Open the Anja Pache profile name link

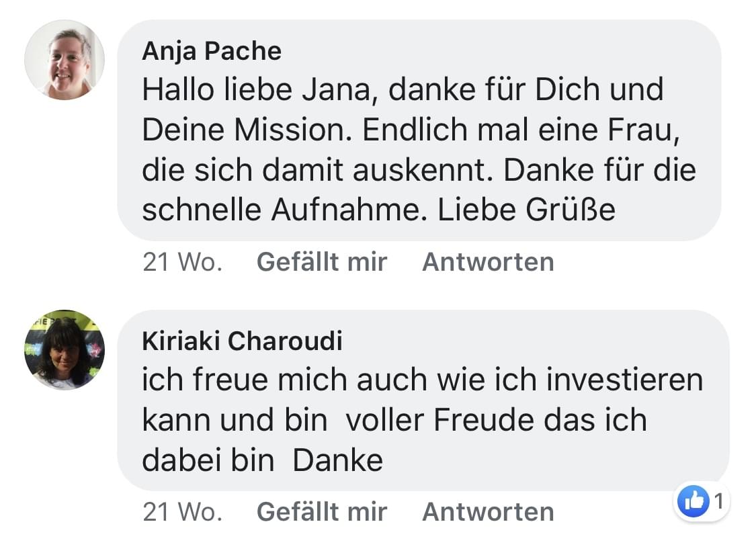coord(212,52)
